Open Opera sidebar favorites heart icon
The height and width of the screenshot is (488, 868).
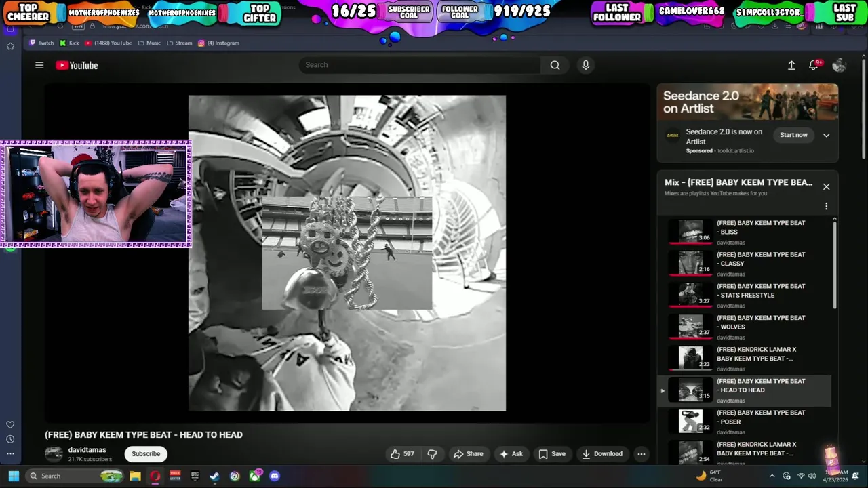coord(10,424)
